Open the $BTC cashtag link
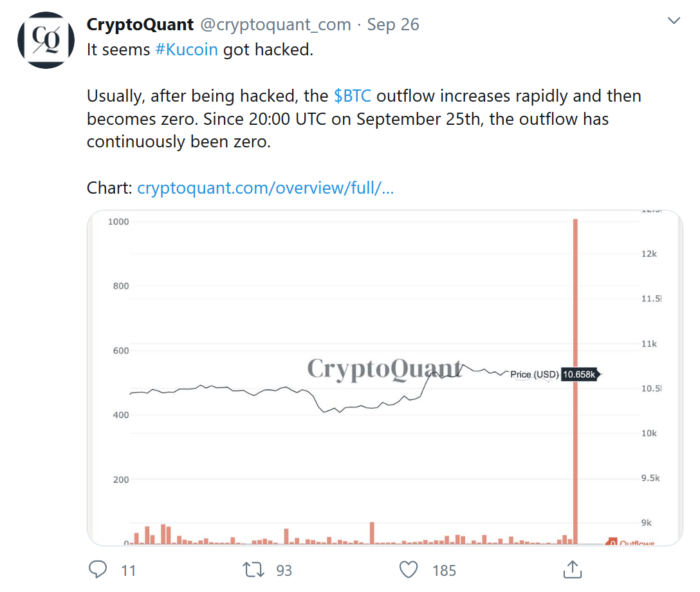The height and width of the screenshot is (592, 700). [x=353, y=96]
